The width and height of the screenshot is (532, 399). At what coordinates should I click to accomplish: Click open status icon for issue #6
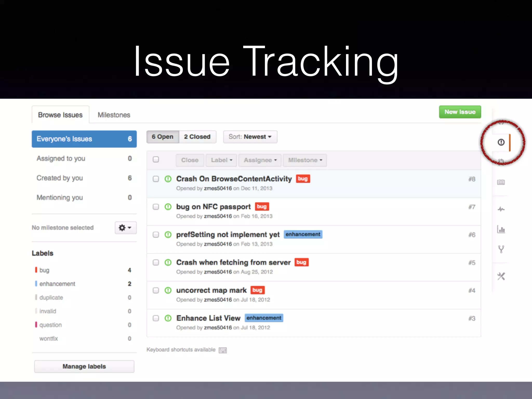click(168, 235)
